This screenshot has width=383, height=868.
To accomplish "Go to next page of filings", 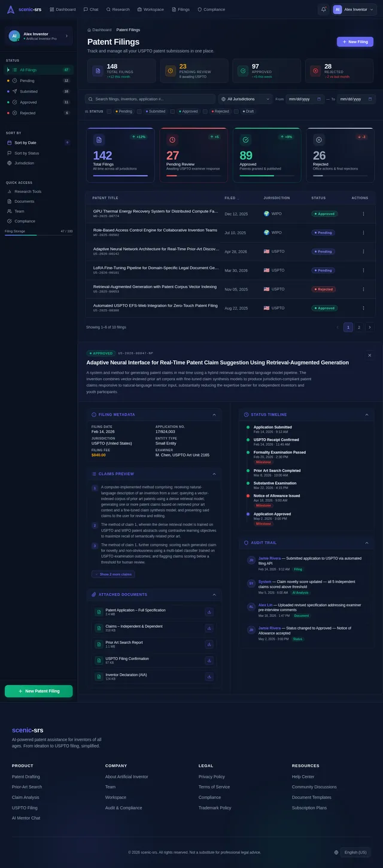I will (x=369, y=327).
